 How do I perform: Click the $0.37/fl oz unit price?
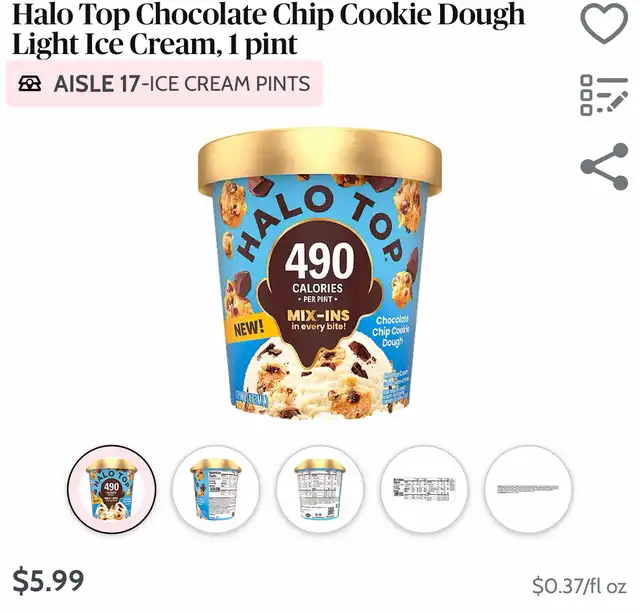579,586
